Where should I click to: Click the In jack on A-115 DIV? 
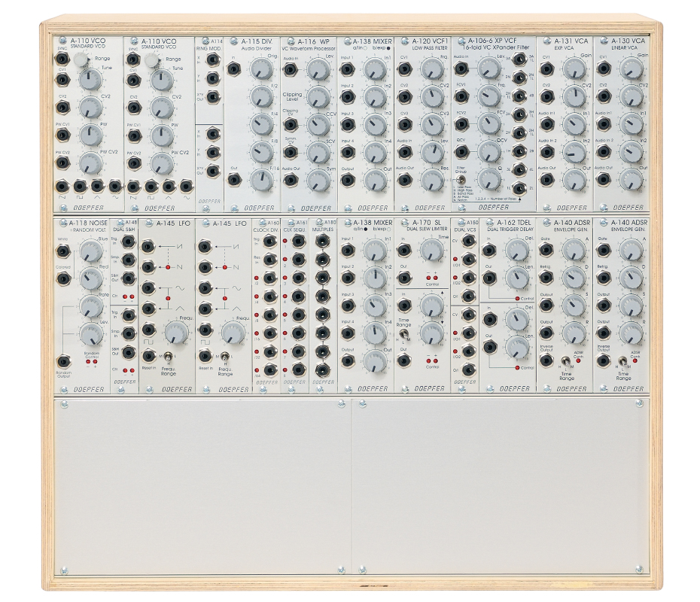233,69
